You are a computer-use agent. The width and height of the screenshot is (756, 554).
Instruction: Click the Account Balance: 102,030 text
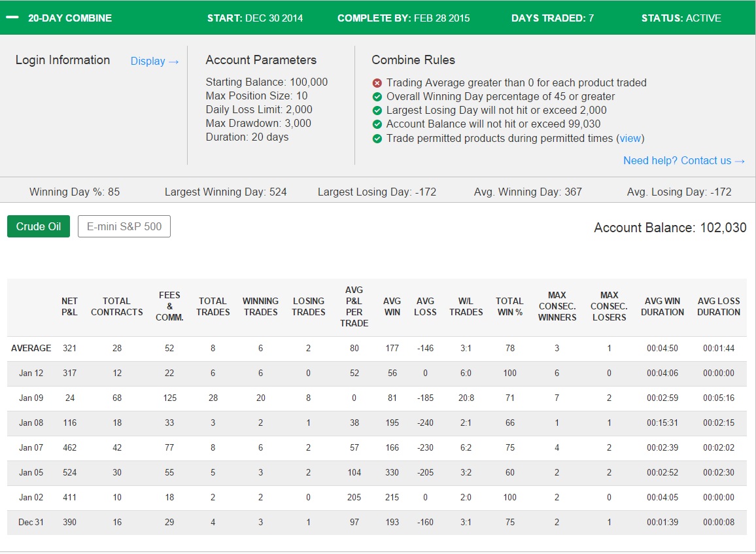pyautogui.click(x=670, y=228)
